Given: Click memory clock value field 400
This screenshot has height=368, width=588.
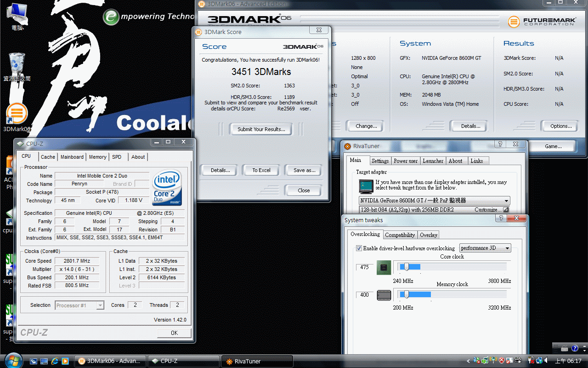Looking at the screenshot, I should click(365, 295).
